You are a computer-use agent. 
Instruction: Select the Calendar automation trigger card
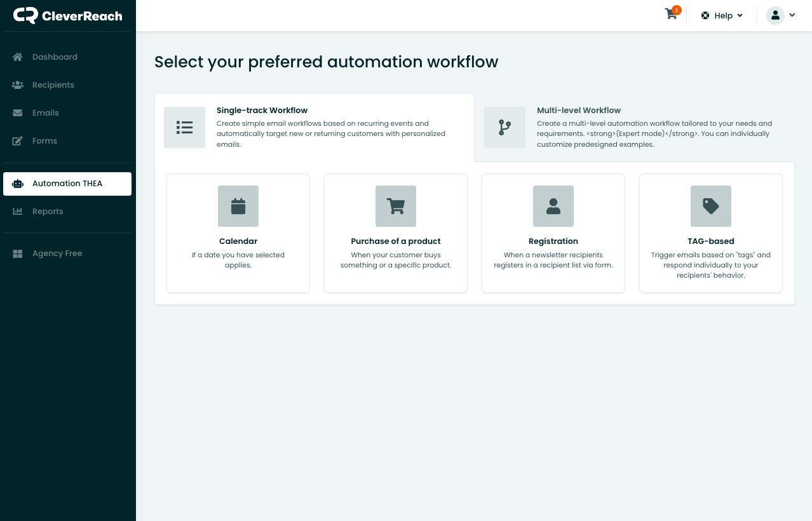click(238, 233)
